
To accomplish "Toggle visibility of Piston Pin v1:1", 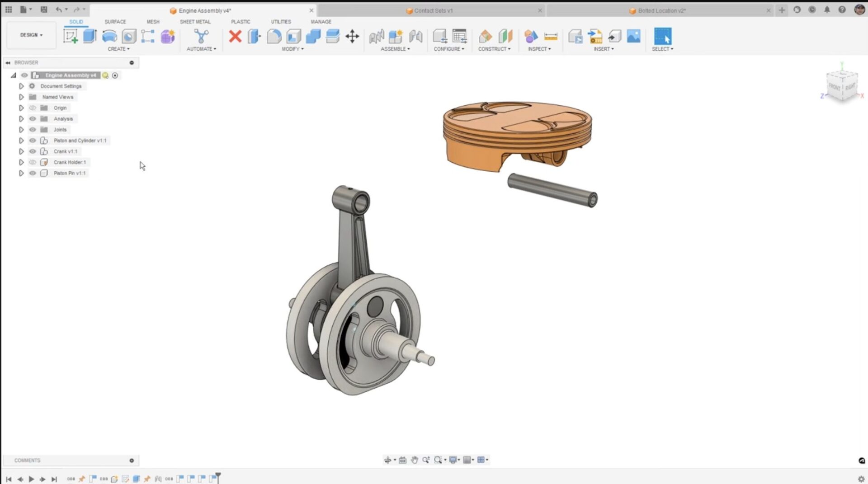I will [x=33, y=173].
